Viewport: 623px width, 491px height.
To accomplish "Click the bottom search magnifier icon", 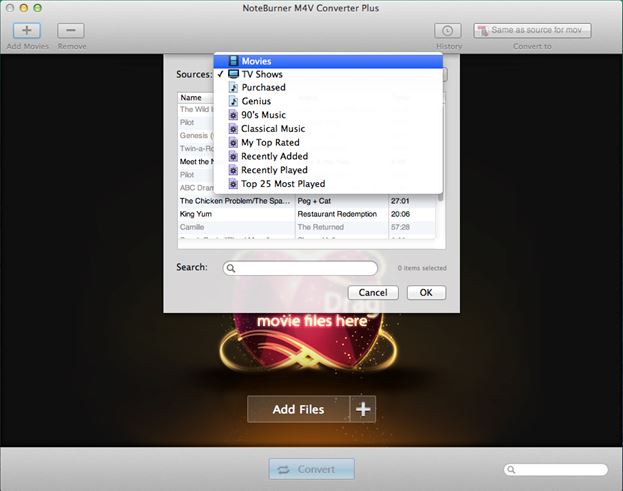I will click(511, 470).
